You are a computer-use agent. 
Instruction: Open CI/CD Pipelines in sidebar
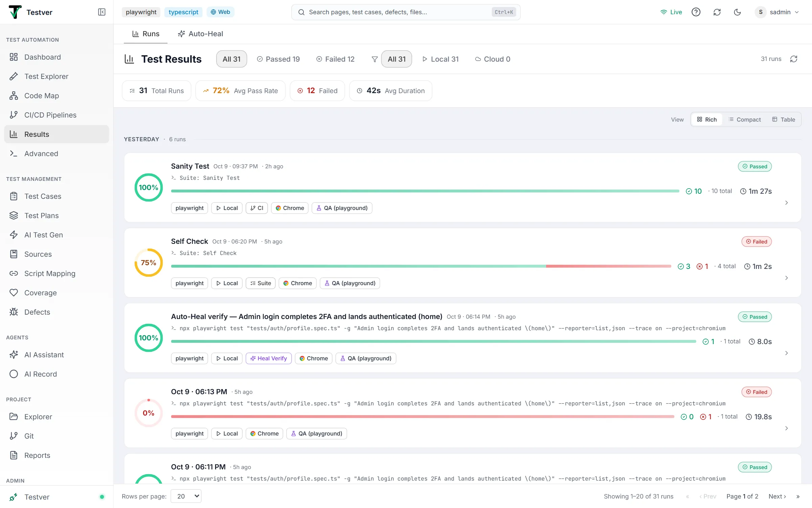point(57,115)
